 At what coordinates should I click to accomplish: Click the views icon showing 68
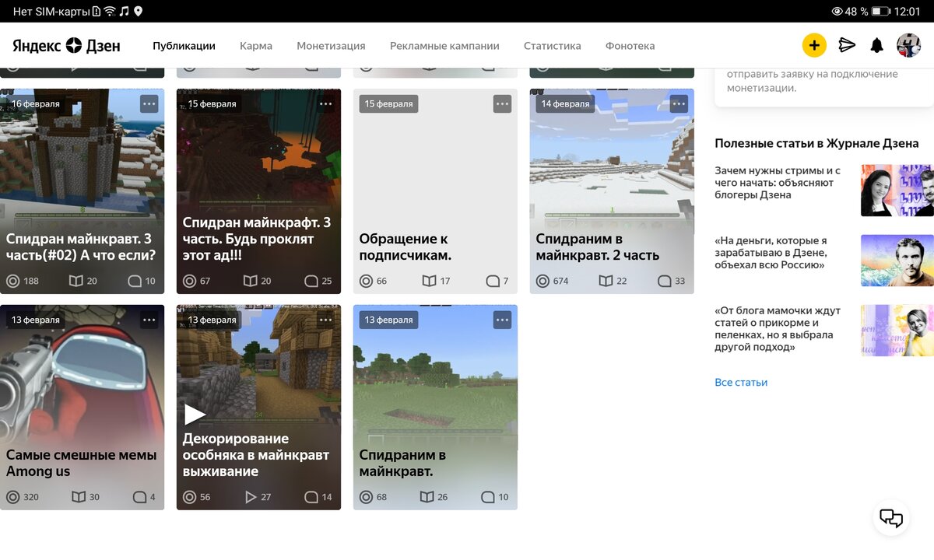tap(366, 497)
